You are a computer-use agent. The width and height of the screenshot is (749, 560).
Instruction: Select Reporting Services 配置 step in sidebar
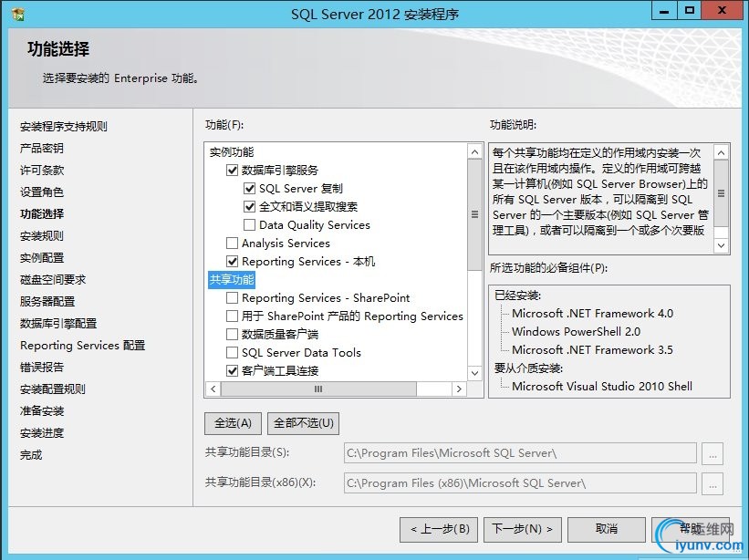point(82,345)
